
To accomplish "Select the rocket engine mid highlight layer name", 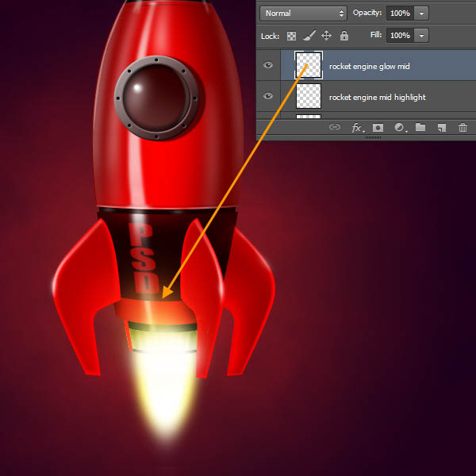I will 377,97.
